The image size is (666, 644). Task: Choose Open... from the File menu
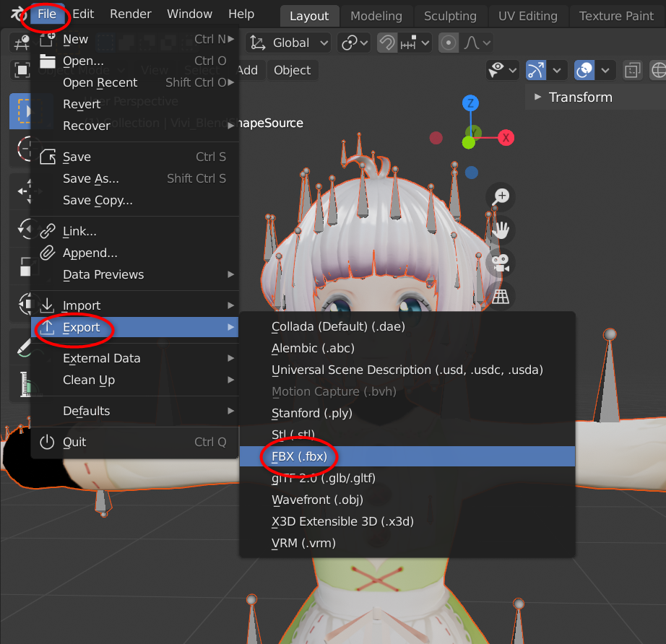(x=134, y=61)
